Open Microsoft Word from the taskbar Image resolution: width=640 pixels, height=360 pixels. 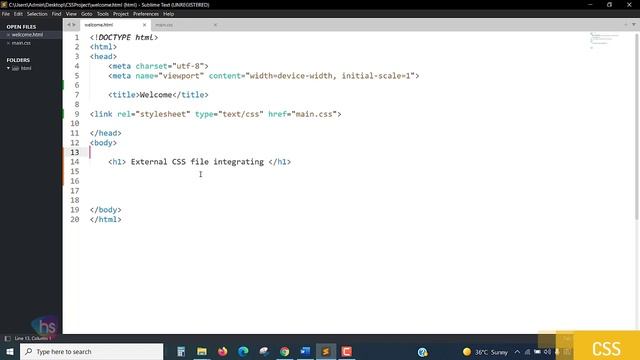click(305, 351)
